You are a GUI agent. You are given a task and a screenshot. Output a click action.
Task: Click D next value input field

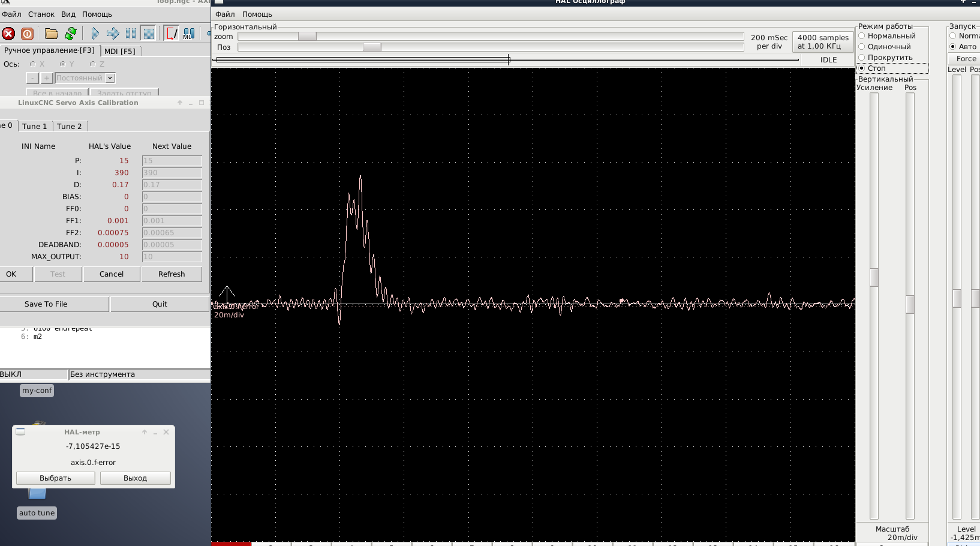(x=172, y=185)
